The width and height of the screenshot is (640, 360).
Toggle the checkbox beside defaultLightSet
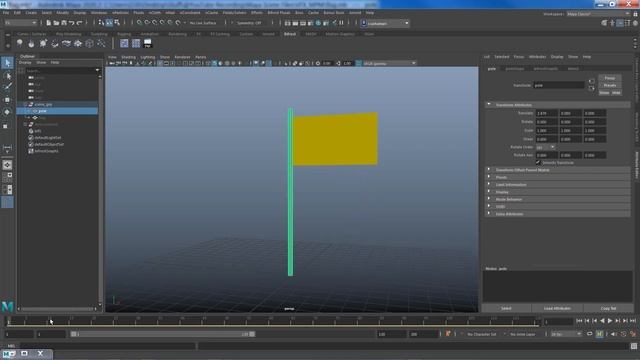coord(31,138)
